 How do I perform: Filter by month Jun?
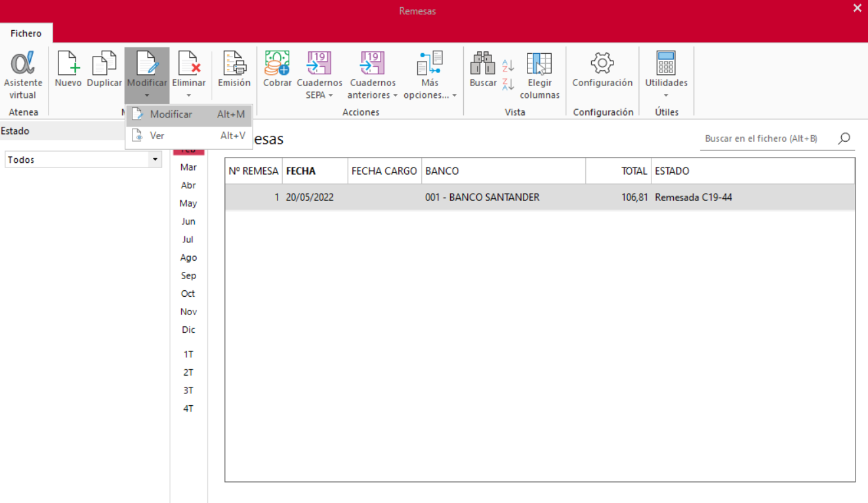click(188, 221)
